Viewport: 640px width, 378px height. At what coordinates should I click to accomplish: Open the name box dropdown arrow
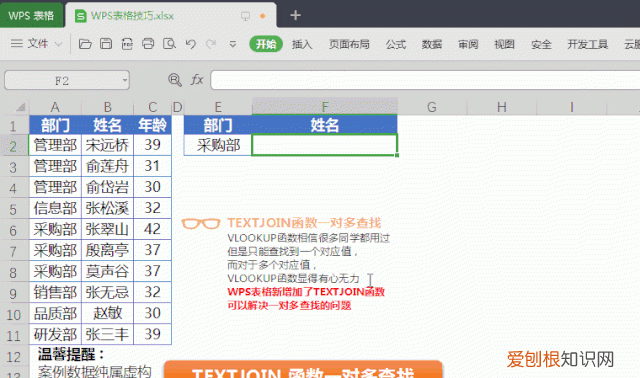point(124,80)
